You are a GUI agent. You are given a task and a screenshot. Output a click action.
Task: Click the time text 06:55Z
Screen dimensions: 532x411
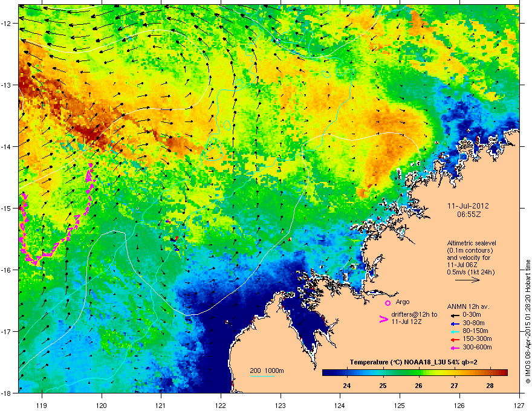469,215
